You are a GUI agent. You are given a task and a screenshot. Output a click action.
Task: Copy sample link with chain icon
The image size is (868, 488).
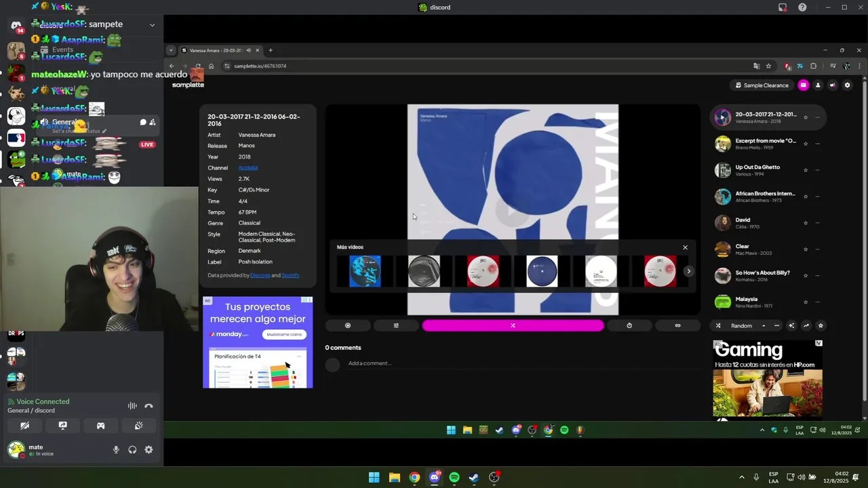click(677, 325)
